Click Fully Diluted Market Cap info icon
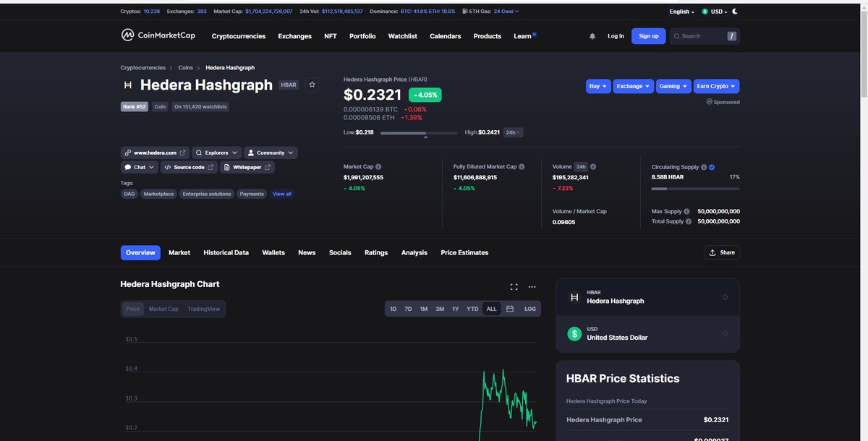The height and width of the screenshot is (441, 868). click(x=522, y=167)
